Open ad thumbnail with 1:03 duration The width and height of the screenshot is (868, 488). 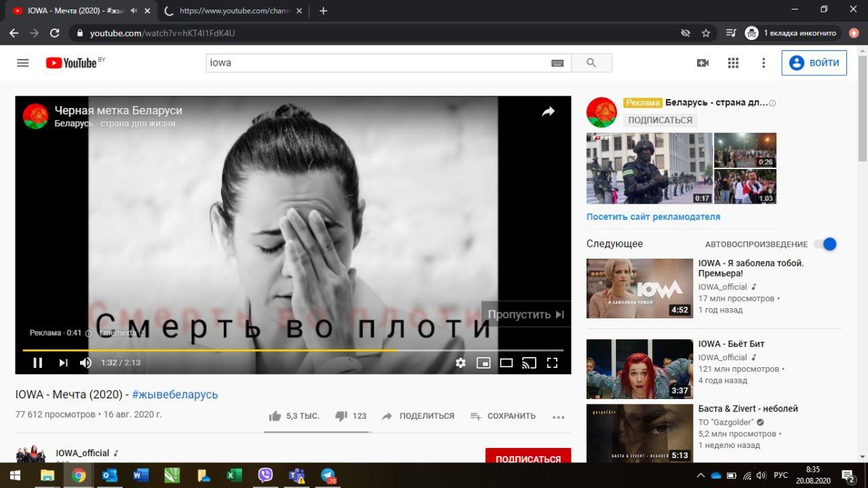tap(745, 187)
